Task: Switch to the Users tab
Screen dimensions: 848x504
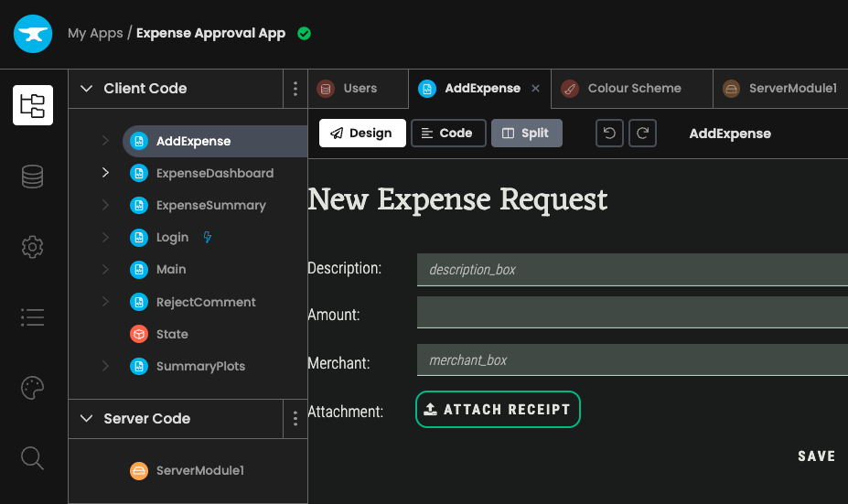Action: 359,89
